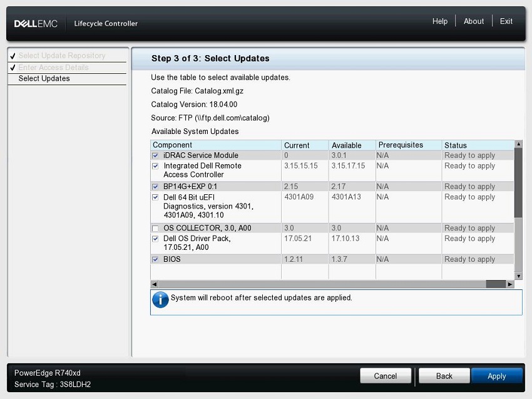The height and width of the screenshot is (399, 532).
Task: Click current version 2.15
Action: click(x=291, y=187)
